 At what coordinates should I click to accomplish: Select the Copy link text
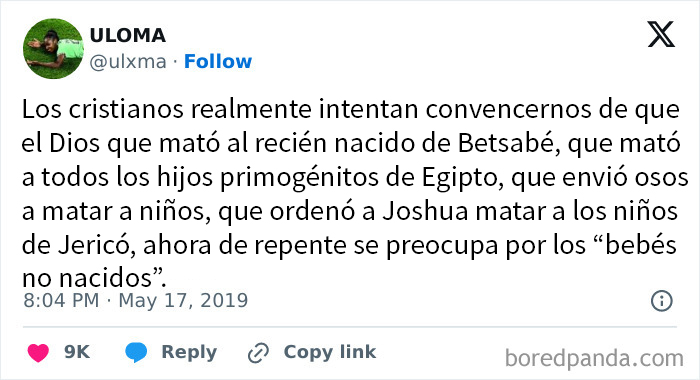[330, 352]
